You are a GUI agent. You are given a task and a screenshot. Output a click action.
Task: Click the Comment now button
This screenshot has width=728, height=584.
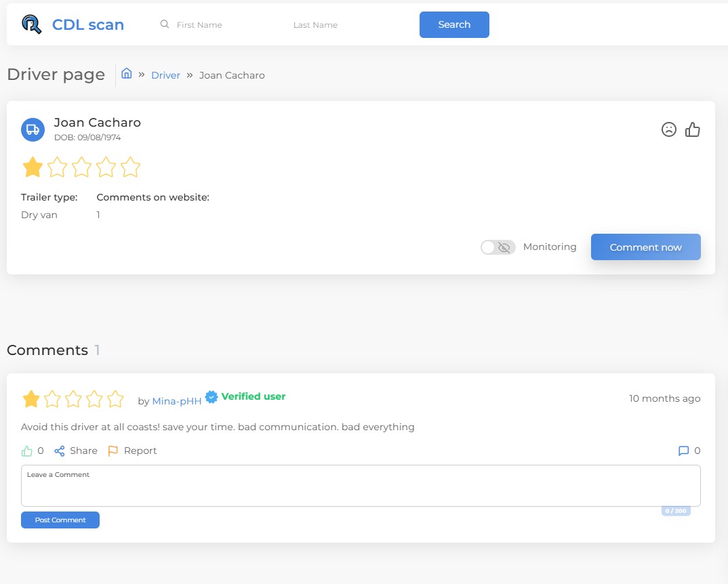coord(645,247)
